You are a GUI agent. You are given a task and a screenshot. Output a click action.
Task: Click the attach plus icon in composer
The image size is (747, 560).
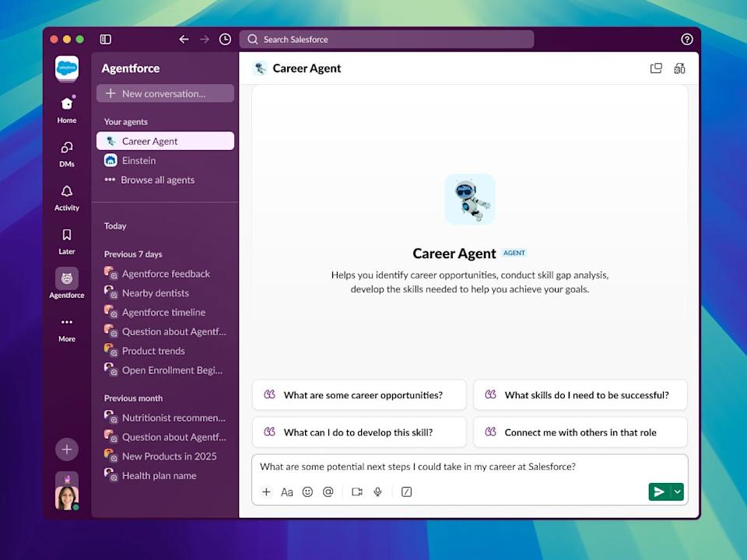click(266, 492)
